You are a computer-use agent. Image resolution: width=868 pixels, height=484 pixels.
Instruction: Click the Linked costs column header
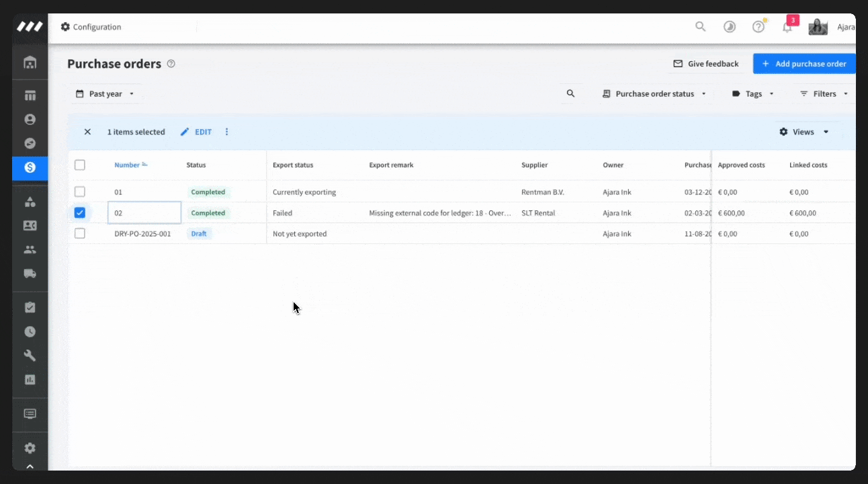[808, 165]
